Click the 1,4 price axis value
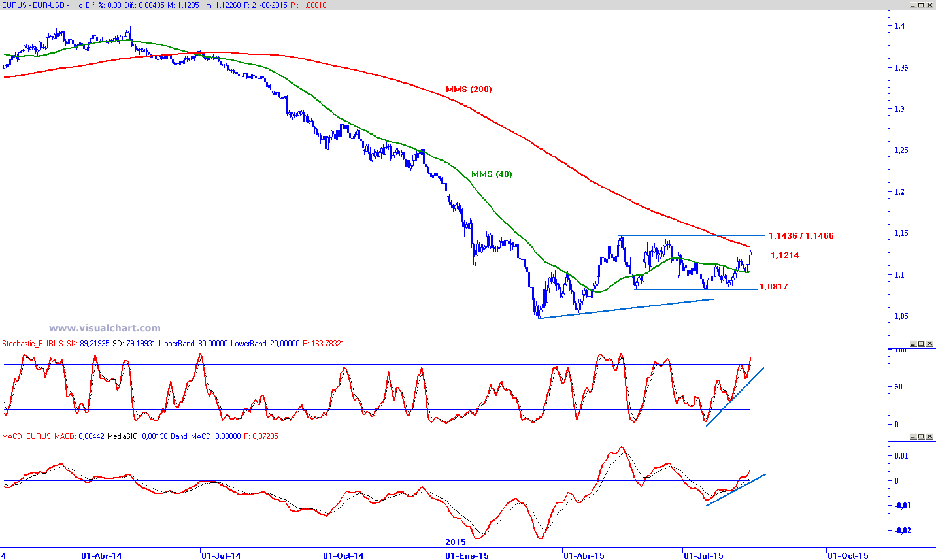Image resolution: width=936 pixels, height=560 pixels. click(900, 26)
